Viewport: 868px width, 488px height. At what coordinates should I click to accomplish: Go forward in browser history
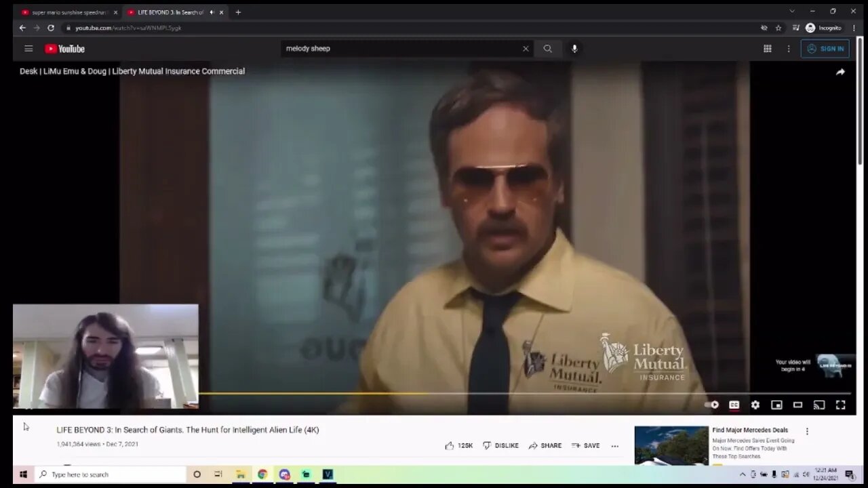click(37, 28)
